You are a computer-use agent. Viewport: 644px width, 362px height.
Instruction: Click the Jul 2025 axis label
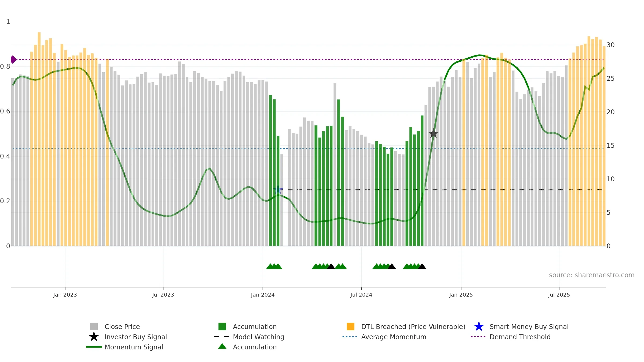pos(559,295)
